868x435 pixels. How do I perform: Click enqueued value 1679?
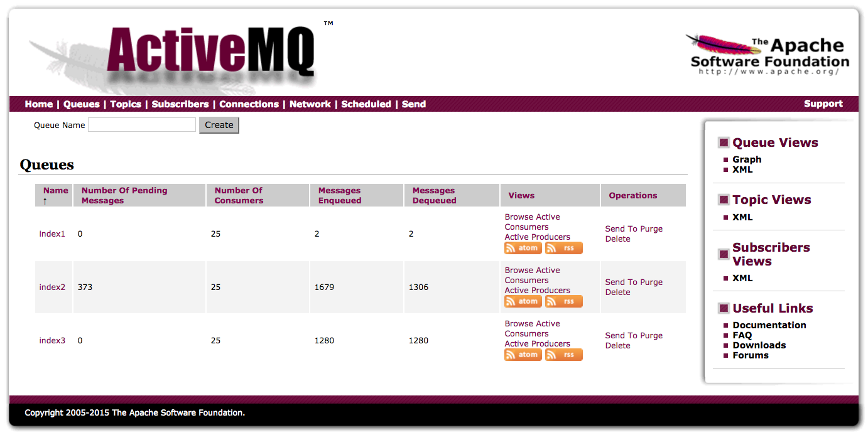[324, 287]
